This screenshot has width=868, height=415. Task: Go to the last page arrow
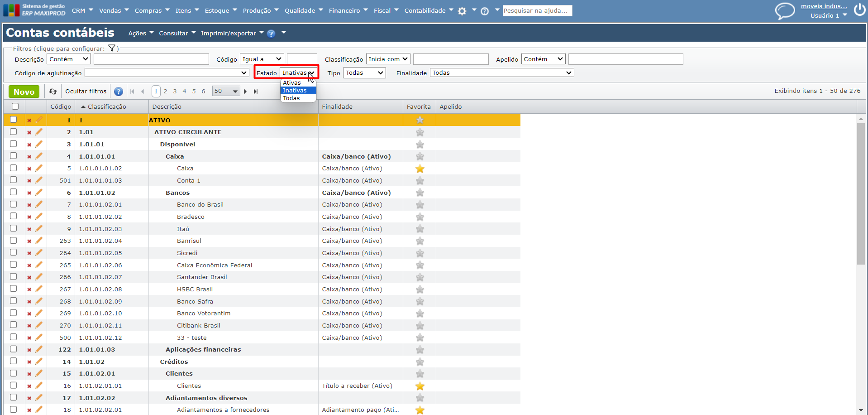256,92
